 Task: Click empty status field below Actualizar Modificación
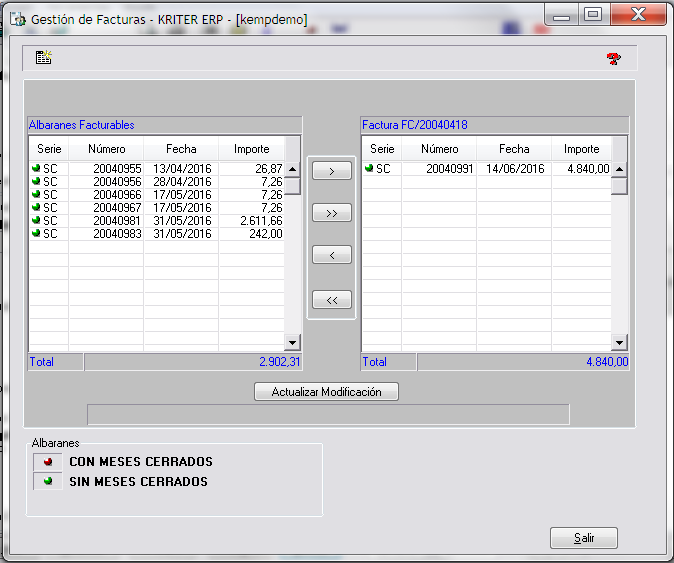coord(328,414)
